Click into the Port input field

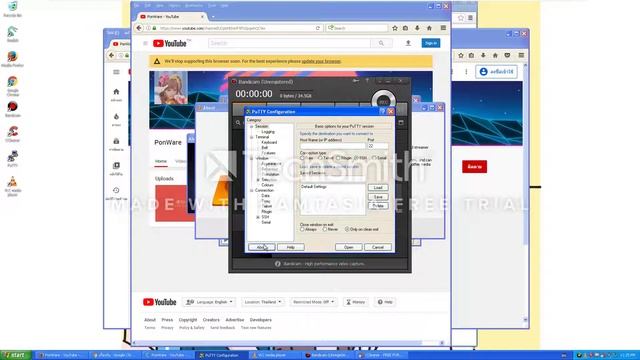pyautogui.click(x=378, y=146)
